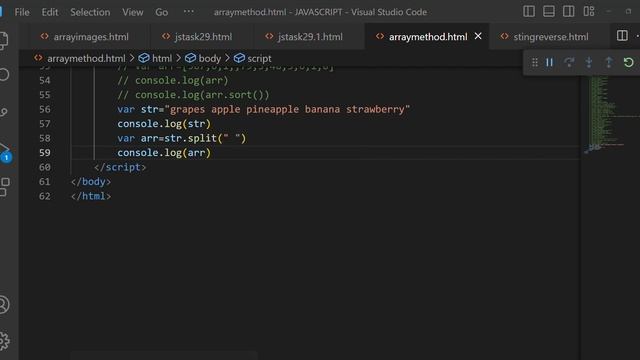
Task: Show more menu items via ellipsis
Action: [x=189, y=11]
